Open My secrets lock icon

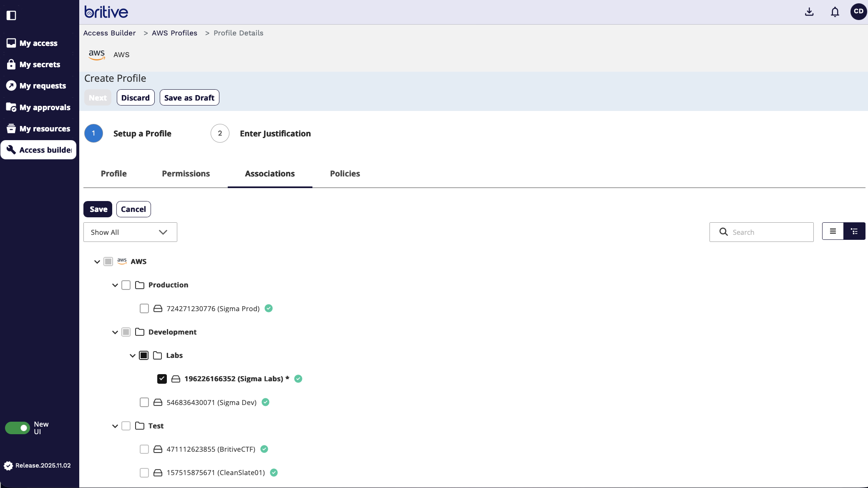[11, 64]
